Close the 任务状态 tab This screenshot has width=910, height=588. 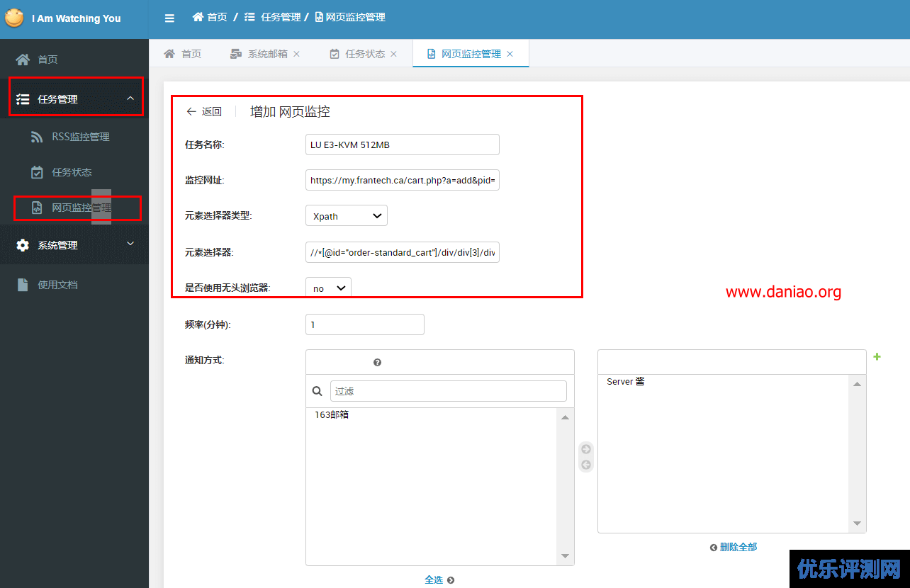(393, 54)
